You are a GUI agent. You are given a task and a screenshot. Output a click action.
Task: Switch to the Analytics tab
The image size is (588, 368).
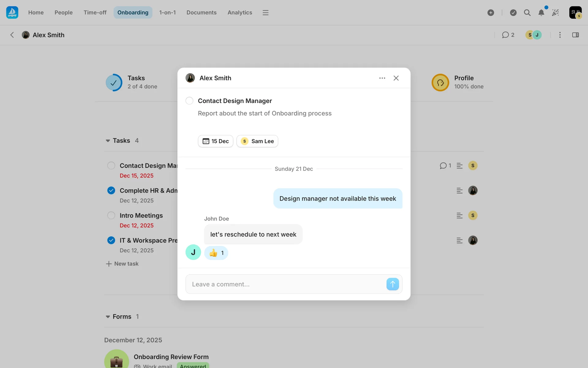coord(239,13)
